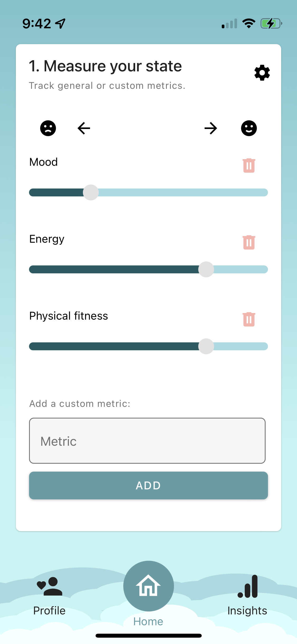Click the right arrow icon
Image resolution: width=297 pixels, height=644 pixels.
[x=211, y=128]
